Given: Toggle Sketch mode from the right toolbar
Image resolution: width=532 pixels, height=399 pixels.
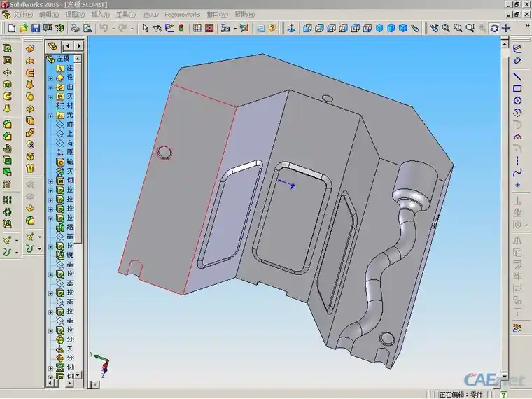Looking at the screenshot, I should point(517,49).
